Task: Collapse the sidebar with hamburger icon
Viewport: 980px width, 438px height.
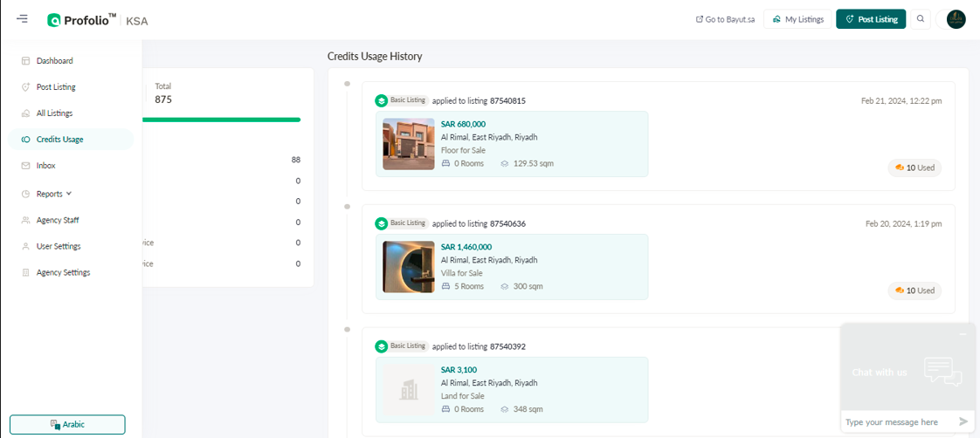Action: [22, 18]
